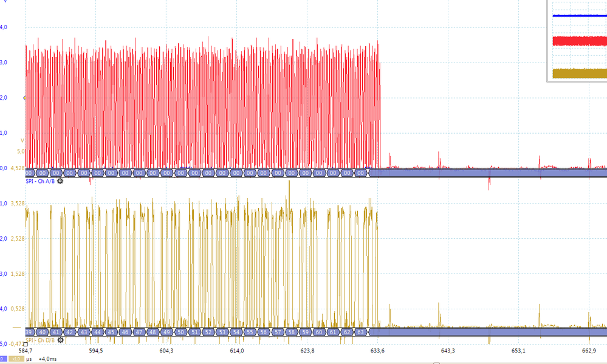This screenshot has height=364, width=607.
Task: Click tan voltage axis label 2,528
Action: click(18, 239)
